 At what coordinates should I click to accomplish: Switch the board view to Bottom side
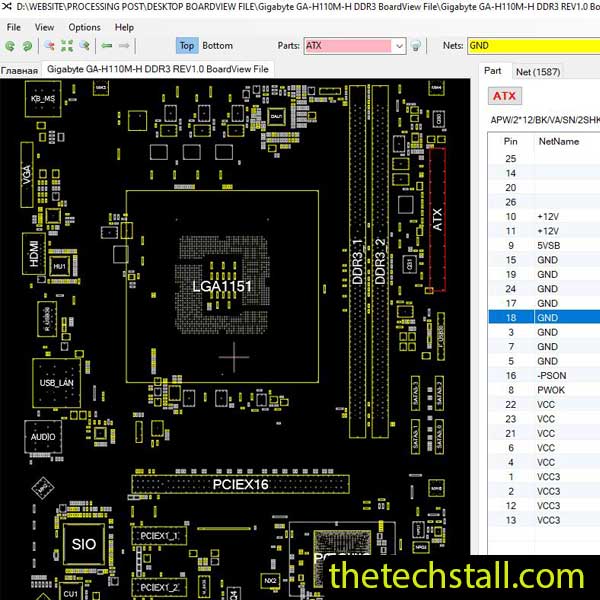tap(217, 46)
